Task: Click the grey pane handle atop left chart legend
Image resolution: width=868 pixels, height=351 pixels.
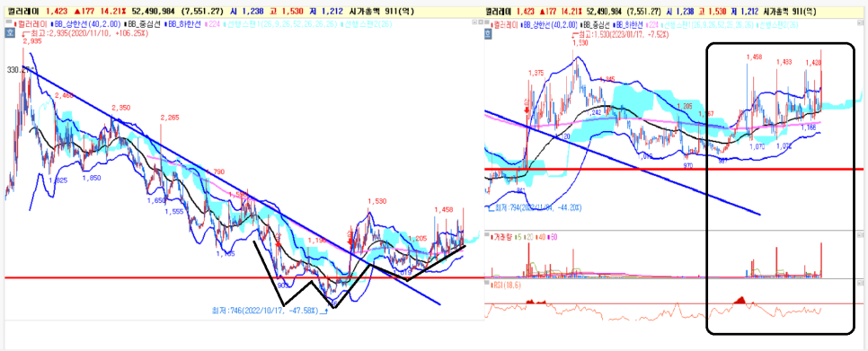Action: 8,21
